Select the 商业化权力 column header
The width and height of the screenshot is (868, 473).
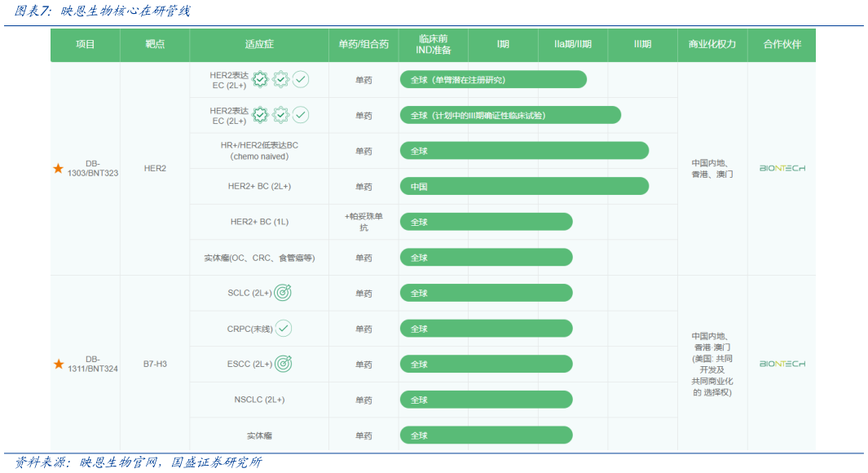click(712, 44)
